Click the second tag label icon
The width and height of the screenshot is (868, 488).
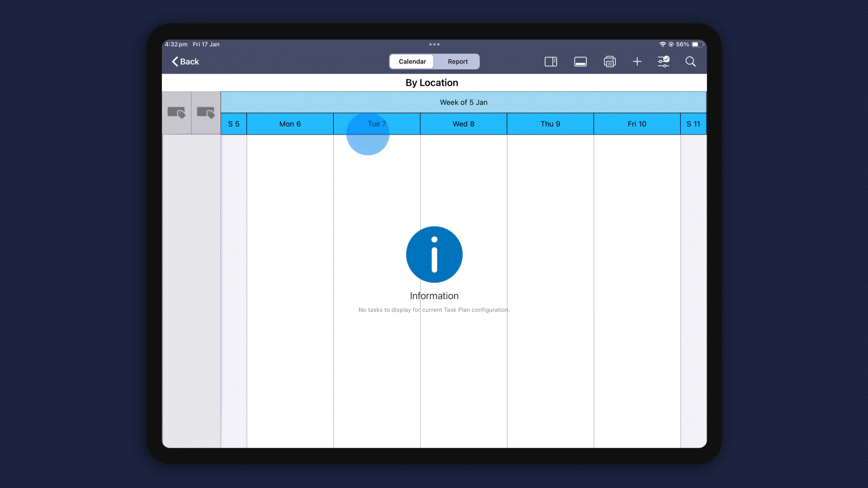coord(206,113)
